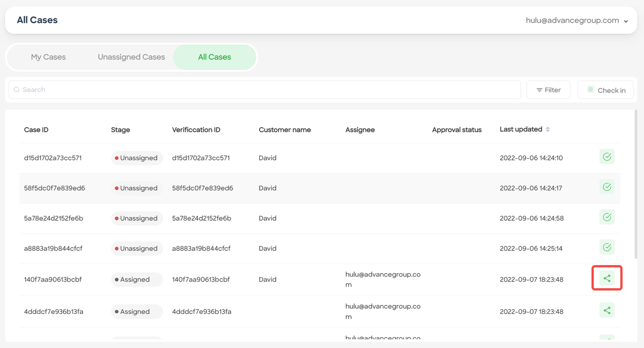Sort by the Last updated column header

click(521, 129)
